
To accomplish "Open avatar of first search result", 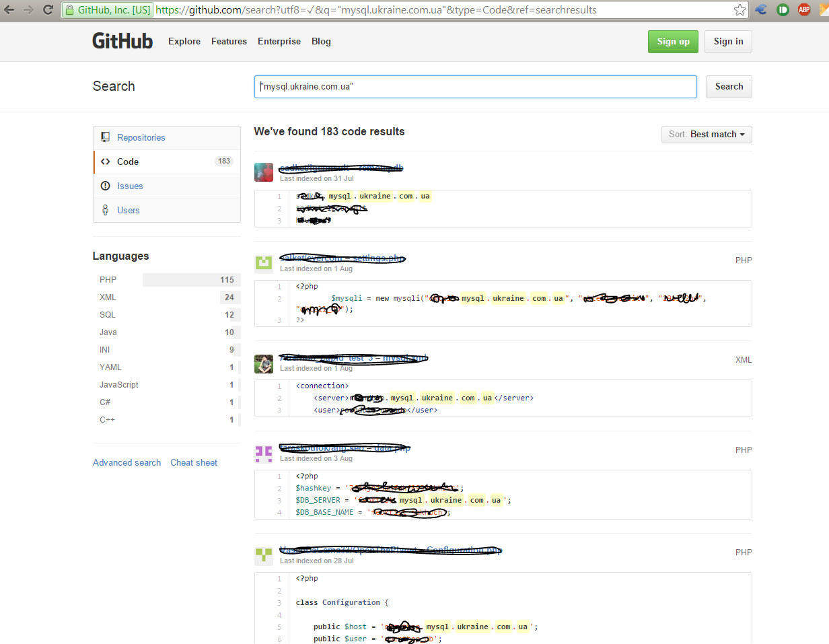I will point(264,172).
